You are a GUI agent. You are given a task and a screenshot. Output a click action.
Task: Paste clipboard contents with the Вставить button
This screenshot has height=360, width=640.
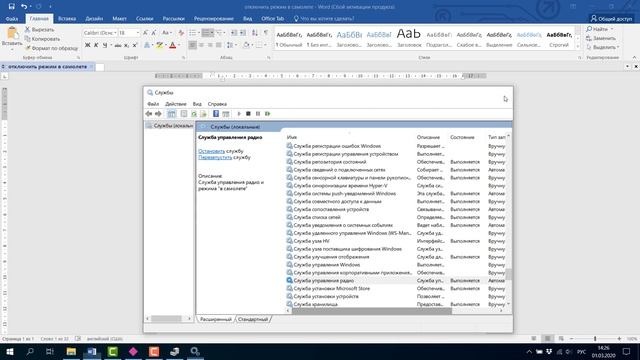12,38
